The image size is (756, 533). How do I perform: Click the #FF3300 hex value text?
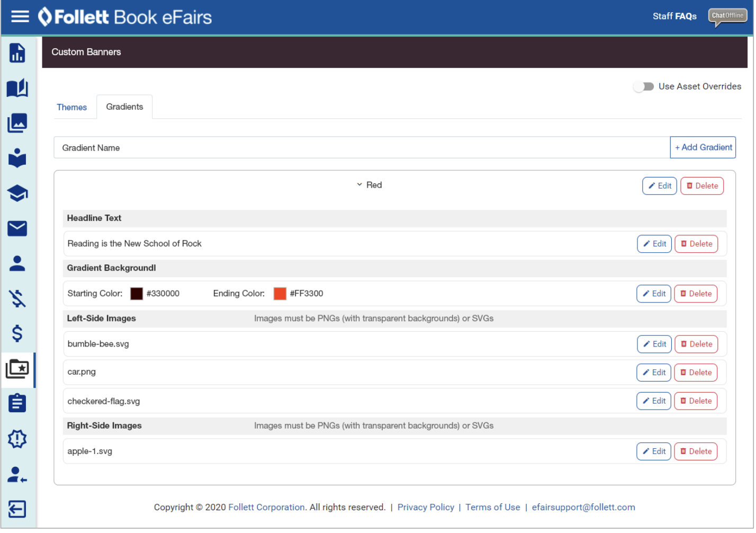(x=307, y=294)
